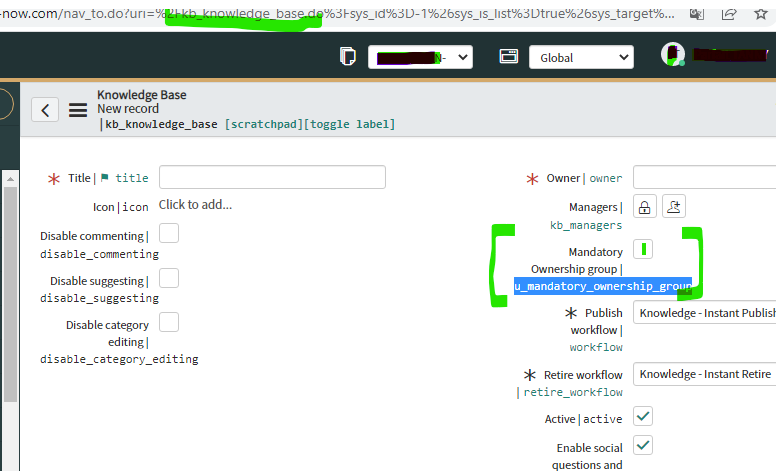Uncheck the Enable social questions checkbox

point(643,445)
